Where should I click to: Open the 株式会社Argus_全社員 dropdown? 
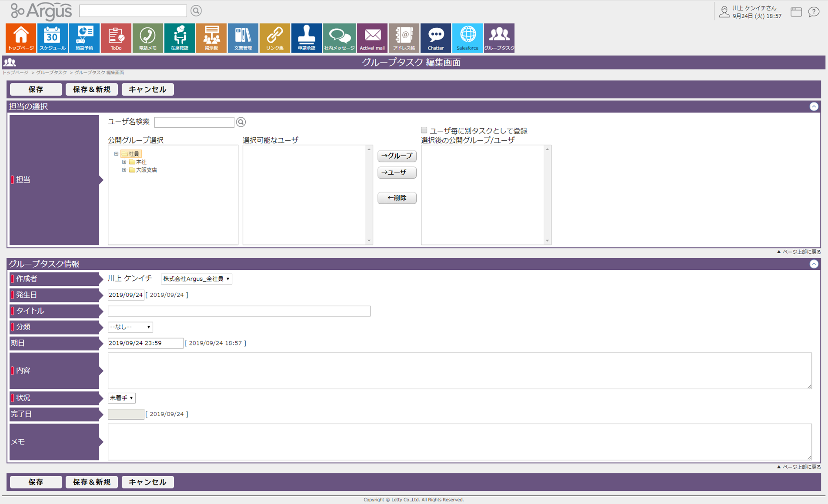196,279
